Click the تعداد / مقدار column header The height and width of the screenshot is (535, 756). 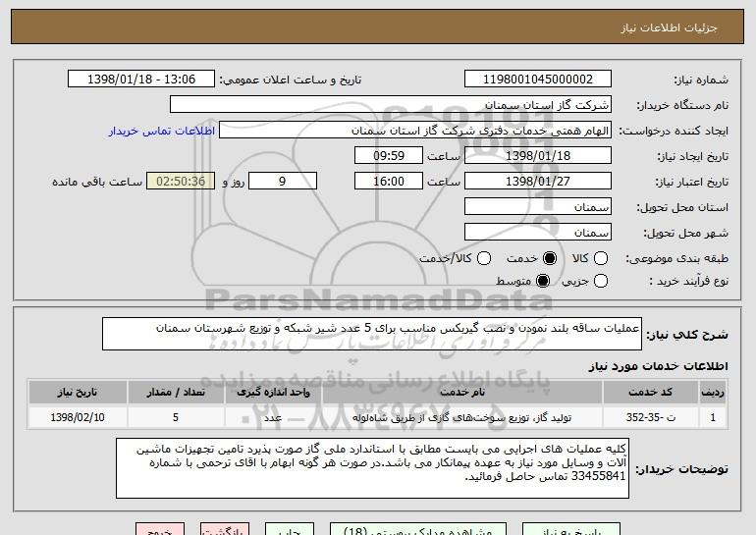pos(176,393)
